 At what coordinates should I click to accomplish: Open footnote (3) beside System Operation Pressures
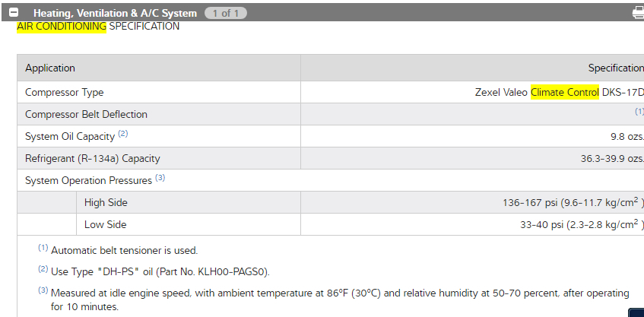(160, 178)
